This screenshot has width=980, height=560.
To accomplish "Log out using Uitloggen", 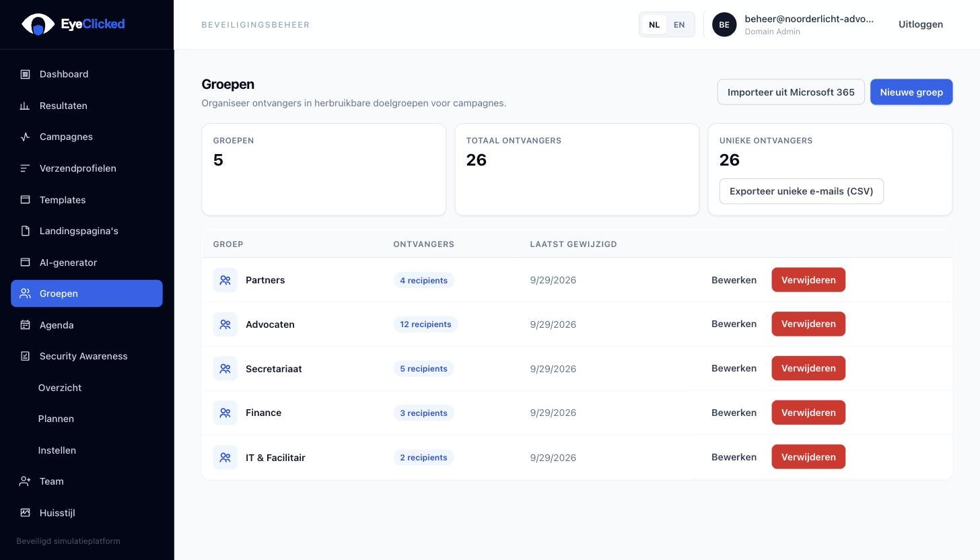I will tap(921, 24).
